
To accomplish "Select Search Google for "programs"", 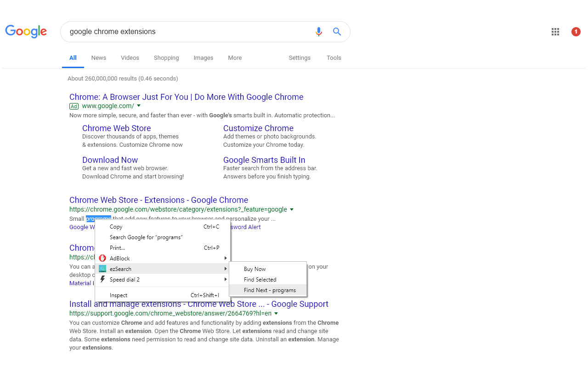I will (163, 237).
